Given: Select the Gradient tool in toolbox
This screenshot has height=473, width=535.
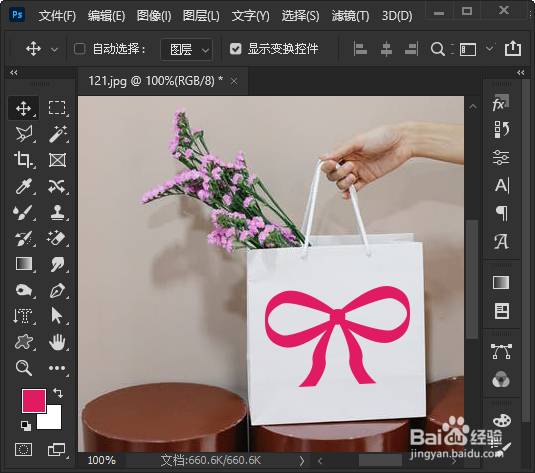Looking at the screenshot, I should (24, 264).
